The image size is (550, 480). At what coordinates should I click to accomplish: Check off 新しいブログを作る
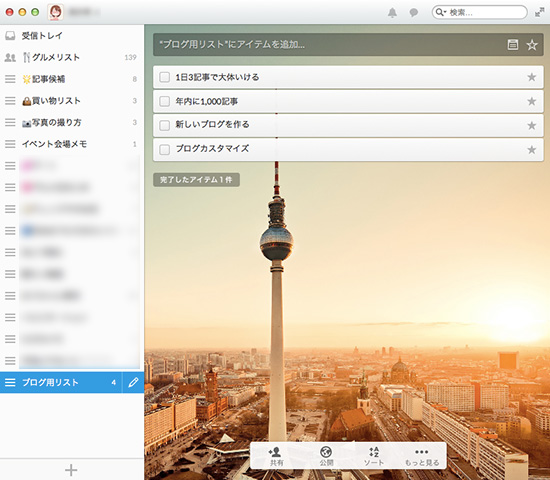pos(165,125)
